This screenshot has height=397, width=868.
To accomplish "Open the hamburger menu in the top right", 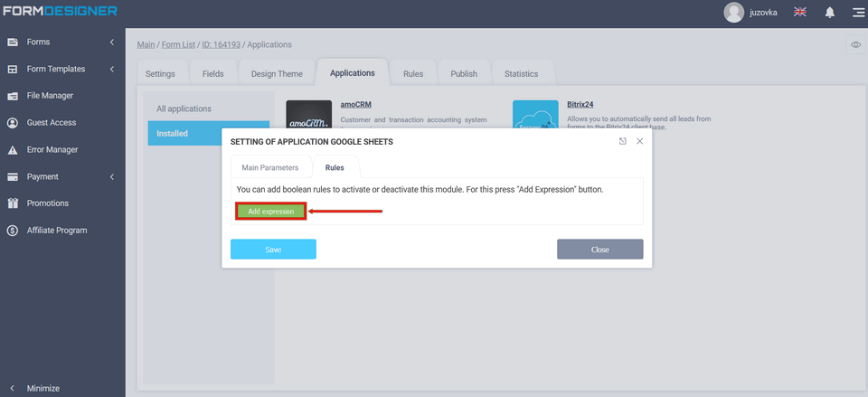I will tap(857, 13).
